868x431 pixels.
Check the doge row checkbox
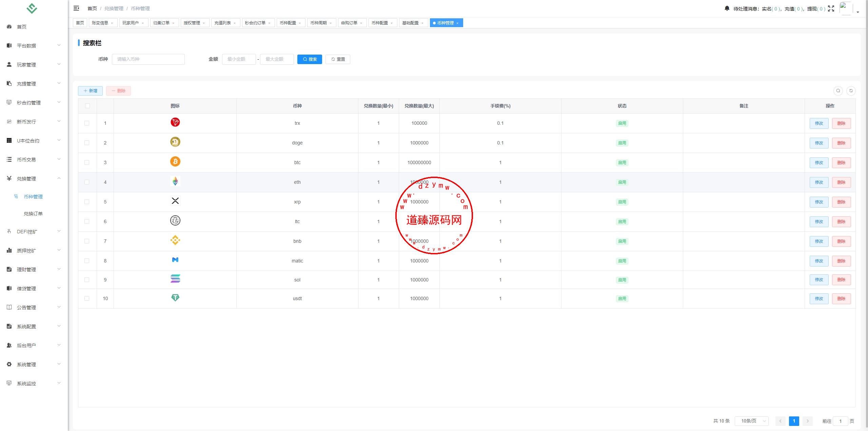coord(87,143)
